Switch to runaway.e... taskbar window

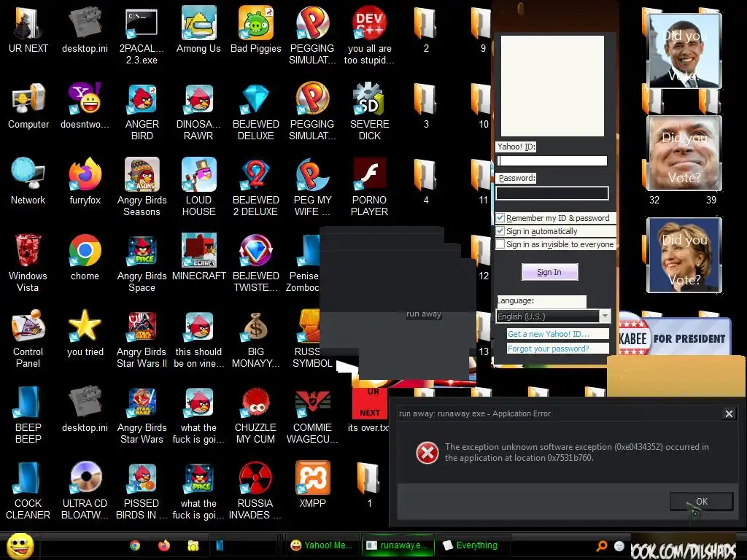tap(398, 545)
